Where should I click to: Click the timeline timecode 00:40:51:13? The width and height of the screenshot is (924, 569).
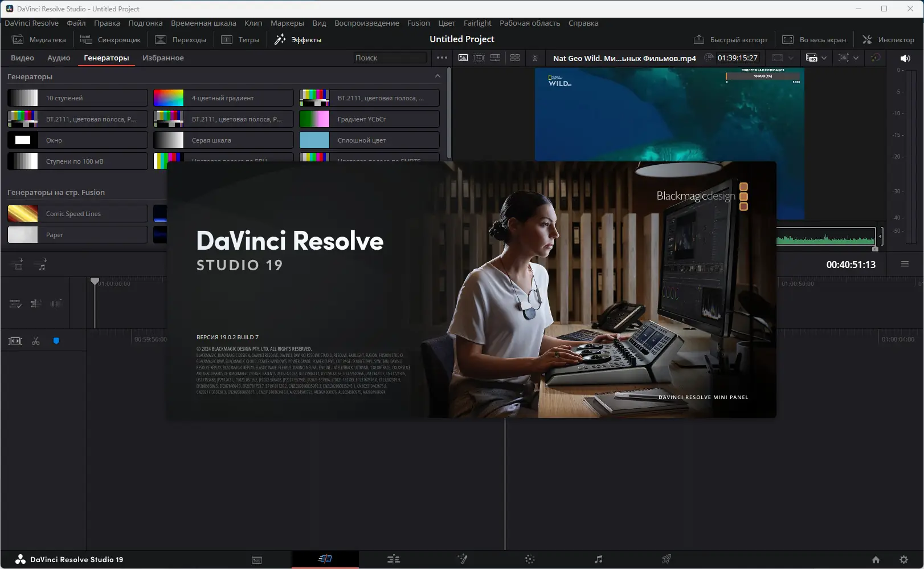[851, 265]
